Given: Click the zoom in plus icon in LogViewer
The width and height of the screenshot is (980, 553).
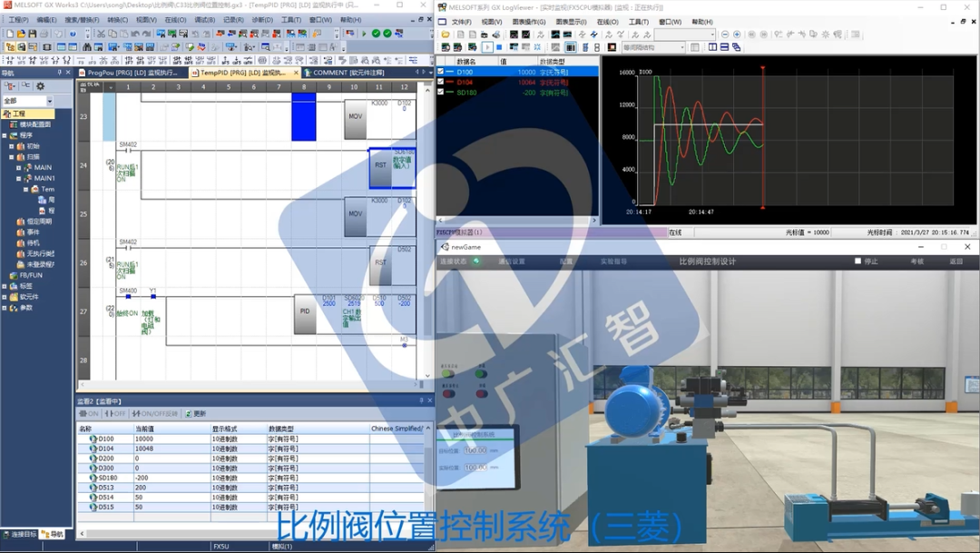Looking at the screenshot, I should [737, 35].
